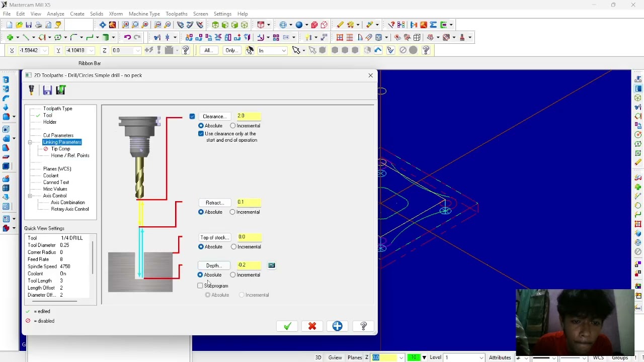Open the X coordinate dropdown
The width and height of the screenshot is (644, 362).
pyautogui.click(x=45, y=50)
